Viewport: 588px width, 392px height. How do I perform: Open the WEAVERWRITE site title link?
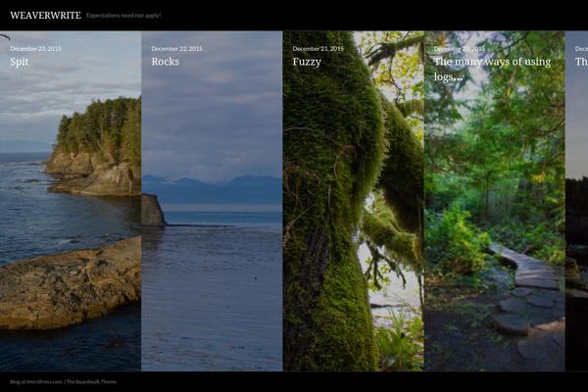(x=45, y=16)
